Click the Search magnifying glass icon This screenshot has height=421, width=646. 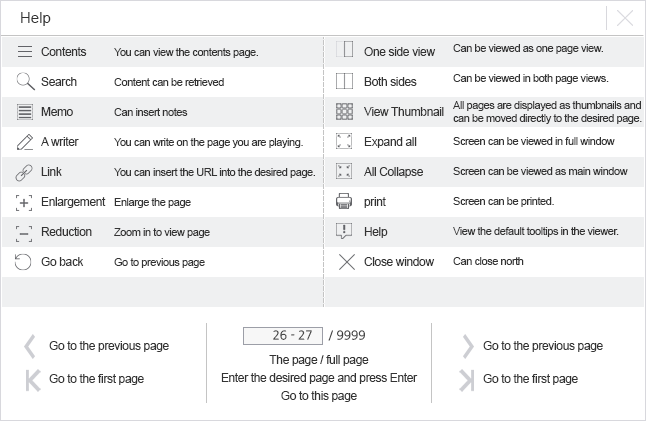[25, 82]
